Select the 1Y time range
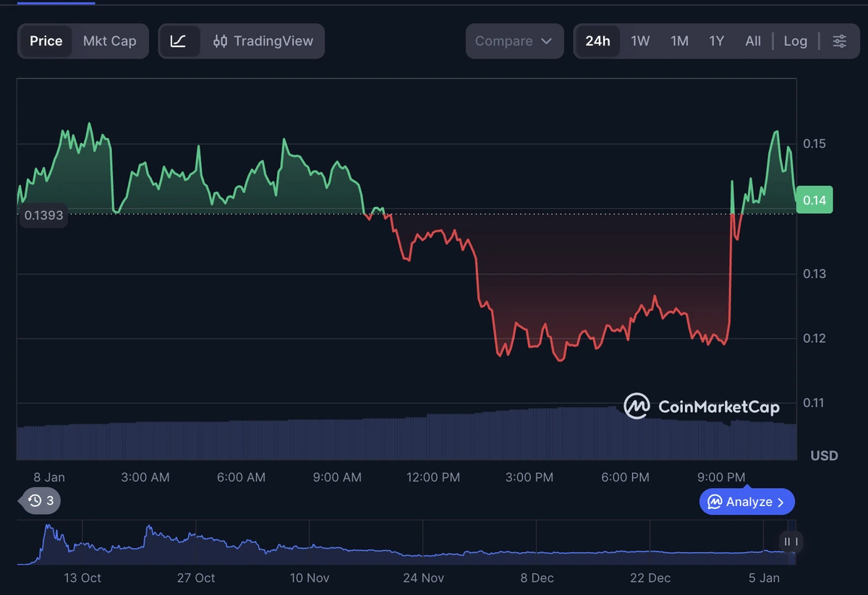This screenshot has height=595, width=868. coord(715,41)
